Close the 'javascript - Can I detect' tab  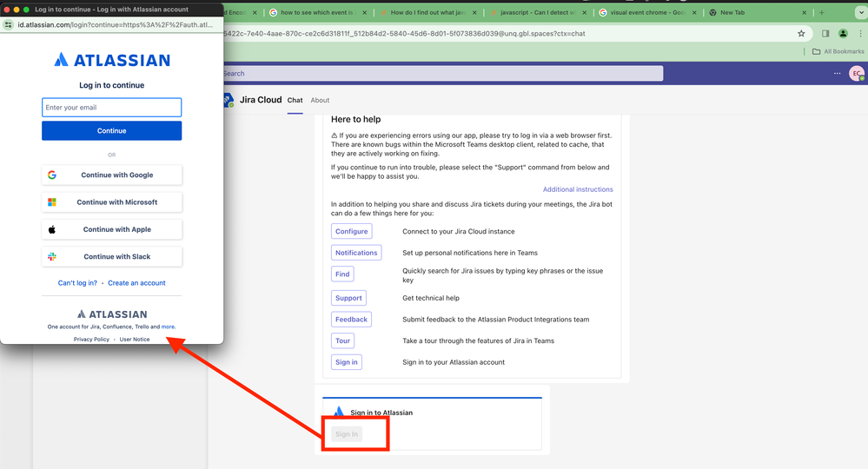pyautogui.click(x=585, y=12)
